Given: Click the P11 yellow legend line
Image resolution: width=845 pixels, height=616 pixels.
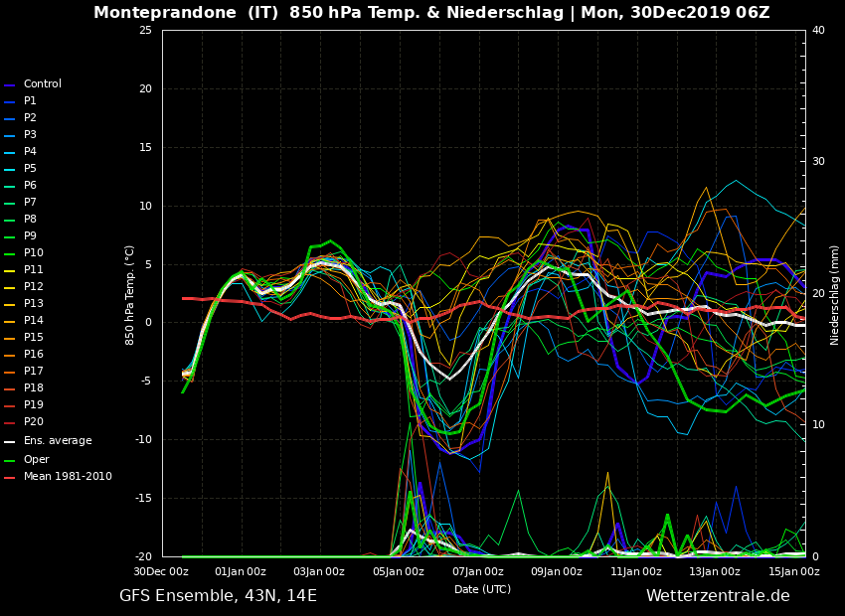Looking at the screenshot, I should pos(10,270).
